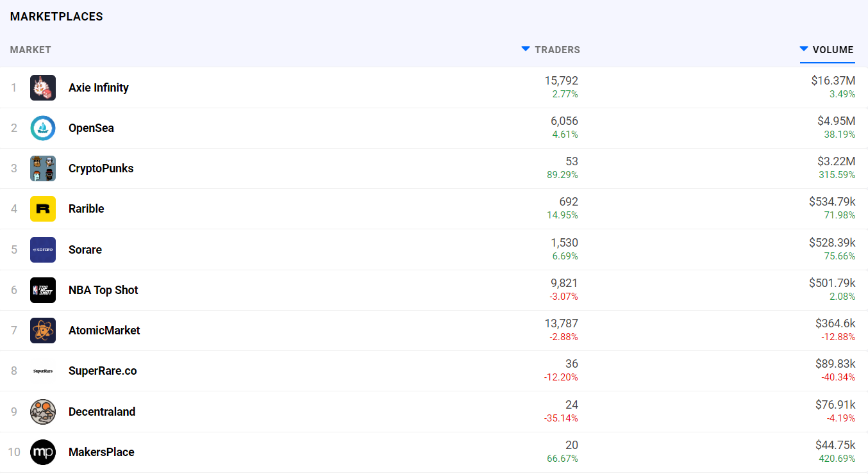The image size is (868, 474).
Task: Select the SuperRare small text logo
Action: point(43,371)
